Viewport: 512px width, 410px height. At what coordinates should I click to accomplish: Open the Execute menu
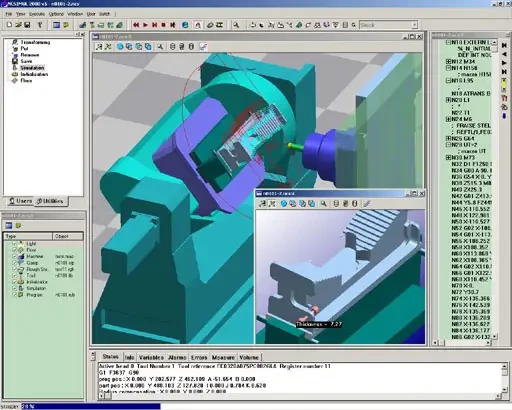37,14
